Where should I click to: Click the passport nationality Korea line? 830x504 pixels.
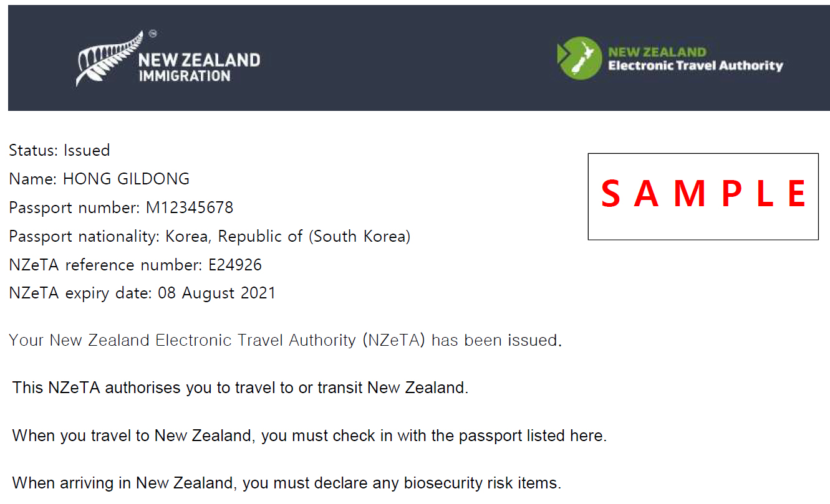pyautogui.click(x=210, y=237)
